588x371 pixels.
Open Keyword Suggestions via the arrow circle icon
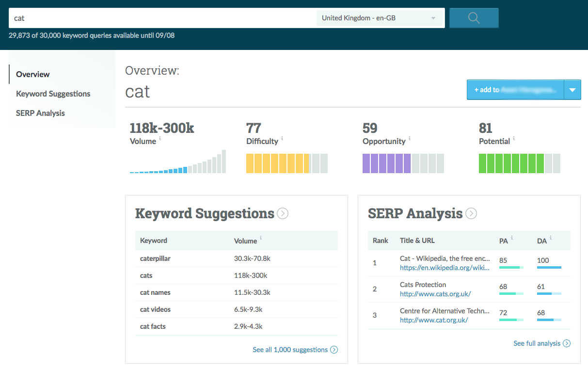283,213
